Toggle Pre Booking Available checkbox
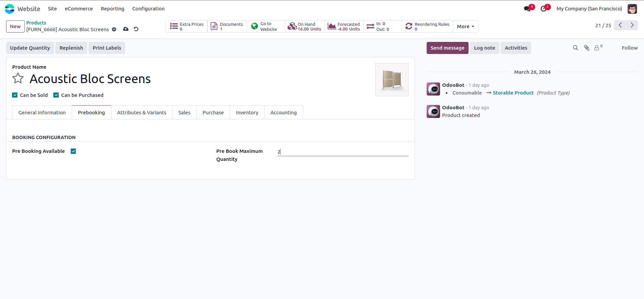This screenshot has height=299, width=644. tap(73, 151)
